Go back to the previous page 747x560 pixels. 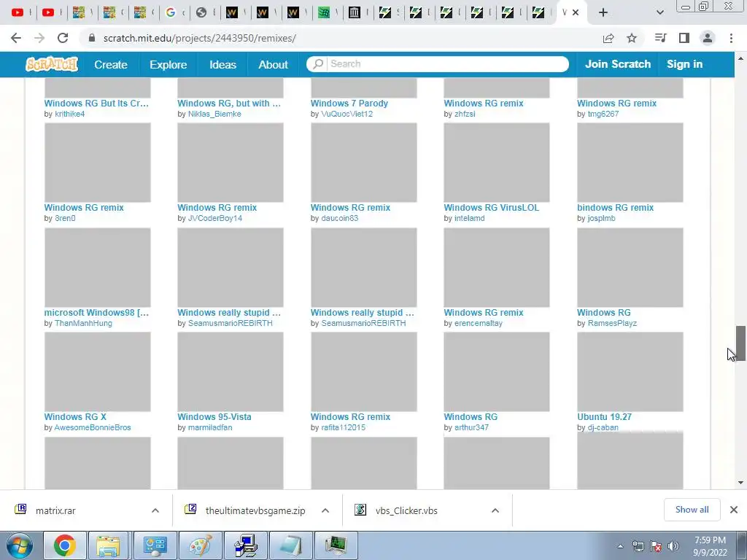[x=16, y=38]
